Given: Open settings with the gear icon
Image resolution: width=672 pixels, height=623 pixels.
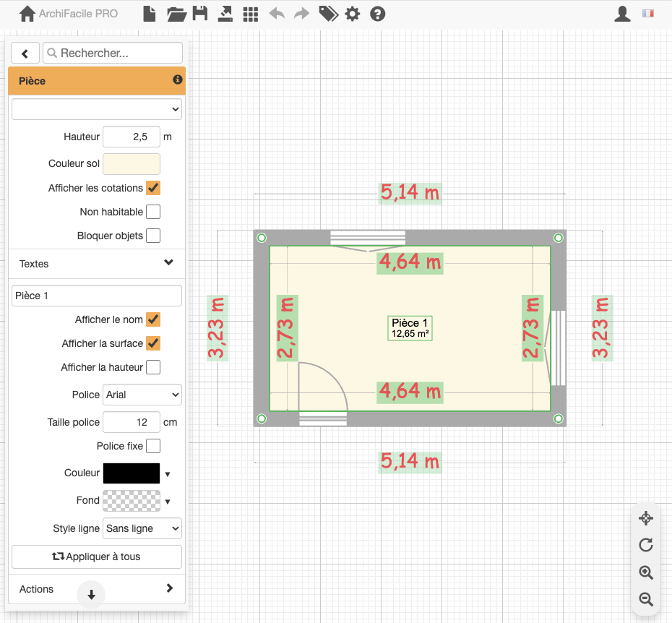Looking at the screenshot, I should coord(352,14).
